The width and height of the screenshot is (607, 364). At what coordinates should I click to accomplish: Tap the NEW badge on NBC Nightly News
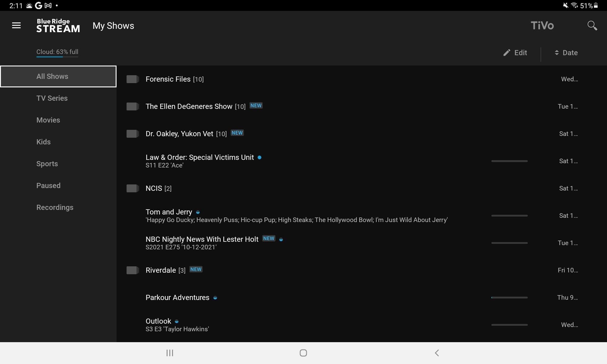[x=269, y=238]
